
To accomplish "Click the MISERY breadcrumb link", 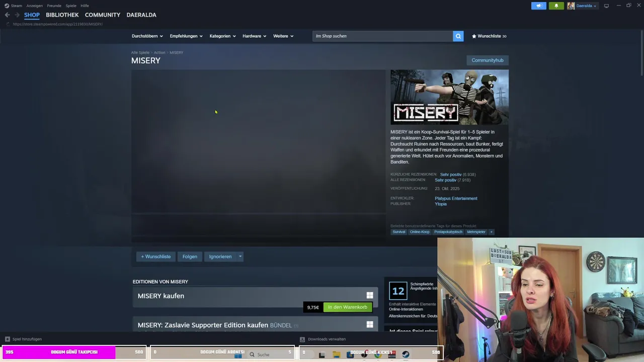I will pyautogui.click(x=176, y=52).
